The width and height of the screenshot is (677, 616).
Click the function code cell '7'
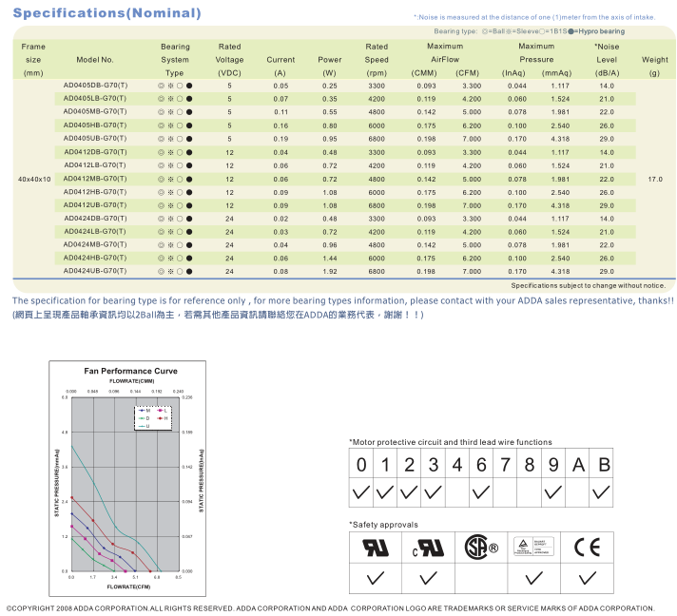pos(505,465)
